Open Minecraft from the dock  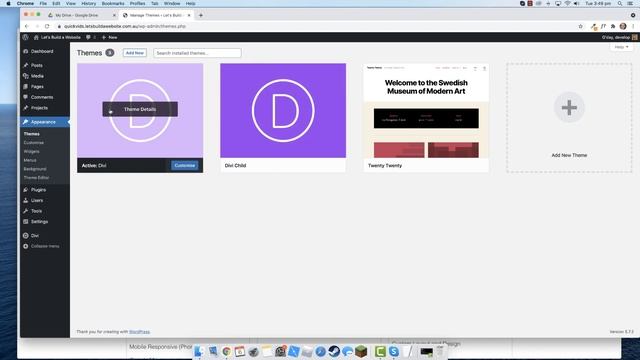pos(361,351)
